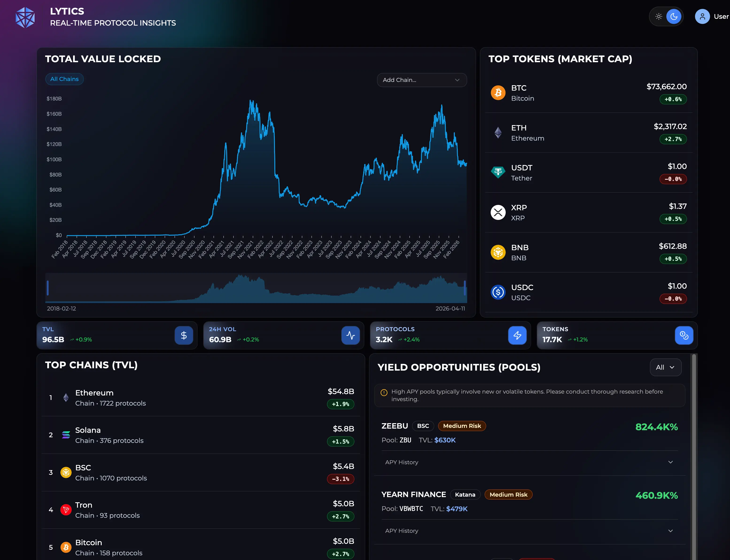This screenshot has width=730, height=560.
Task: Click the TVL chart range overview strip
Action: point(256,288)
